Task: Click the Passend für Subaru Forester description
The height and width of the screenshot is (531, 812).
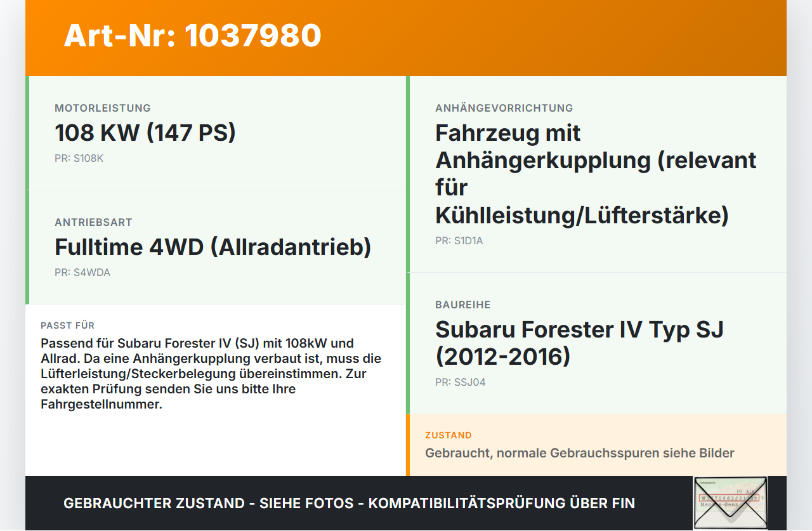Action: click(211, 374)
